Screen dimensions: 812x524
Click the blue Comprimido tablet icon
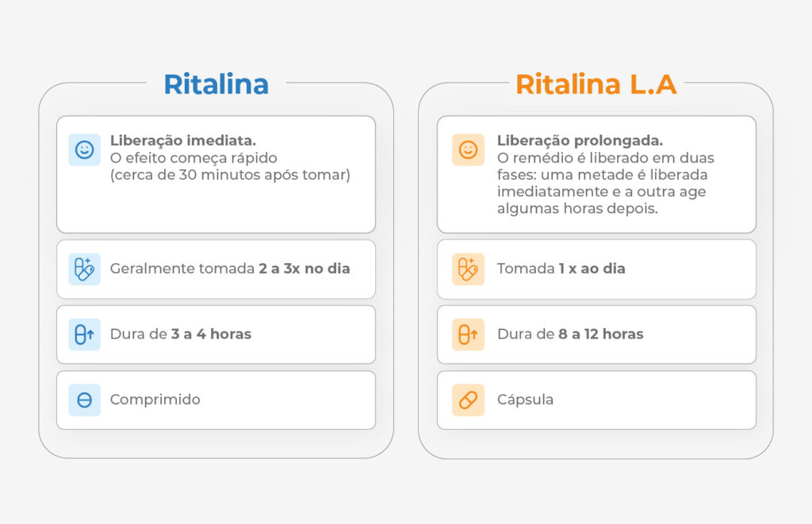84,400
